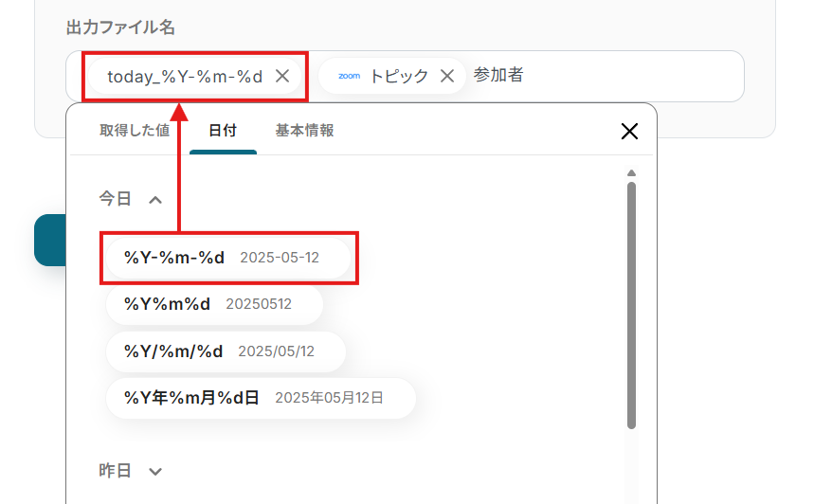The width and height of the screenshot is (814, 504).
Task: Close the date picker popup
Action: [x=629, y=132]
